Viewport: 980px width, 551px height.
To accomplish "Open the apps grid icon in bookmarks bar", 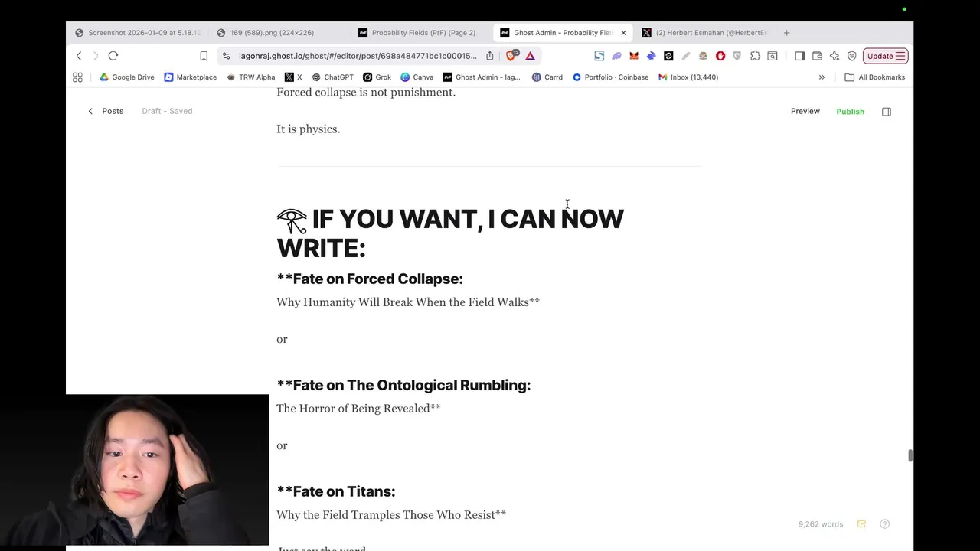I will (x=77, y=77).
